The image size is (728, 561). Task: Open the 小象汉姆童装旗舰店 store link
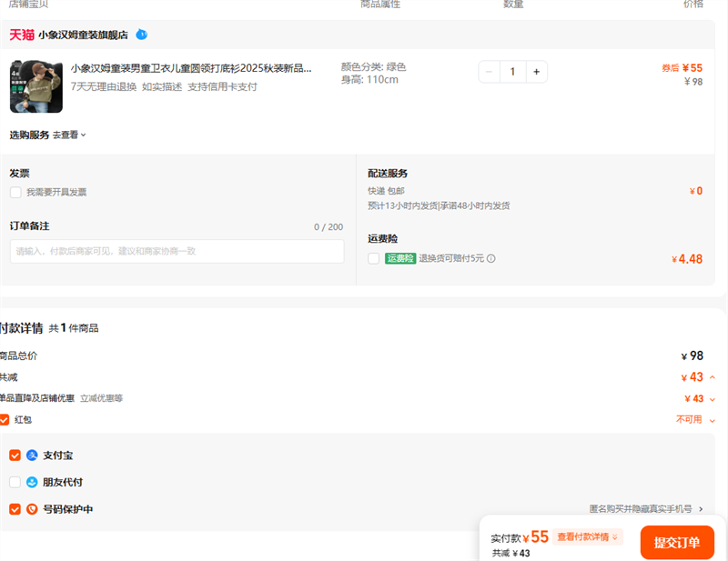click(85, 35)
